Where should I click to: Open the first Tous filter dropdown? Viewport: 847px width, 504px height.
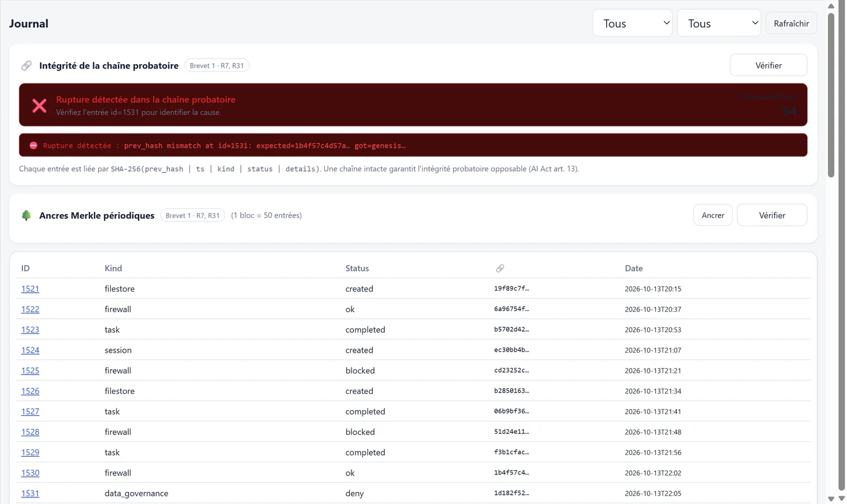[x=632, y=23]
